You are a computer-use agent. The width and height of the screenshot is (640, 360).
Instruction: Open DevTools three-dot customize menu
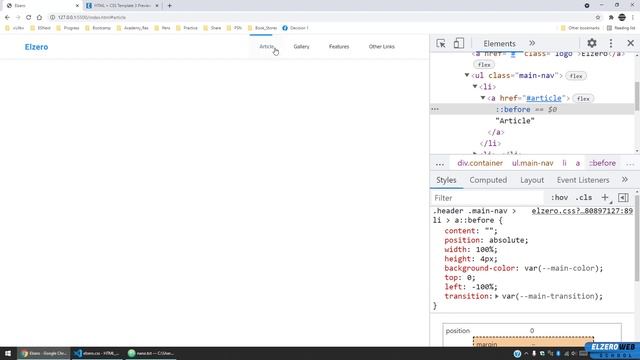pyautogui.click(x=611, y=43)
